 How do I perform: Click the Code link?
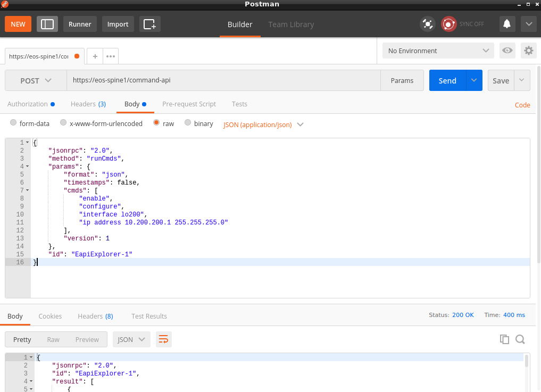[522, 105]
